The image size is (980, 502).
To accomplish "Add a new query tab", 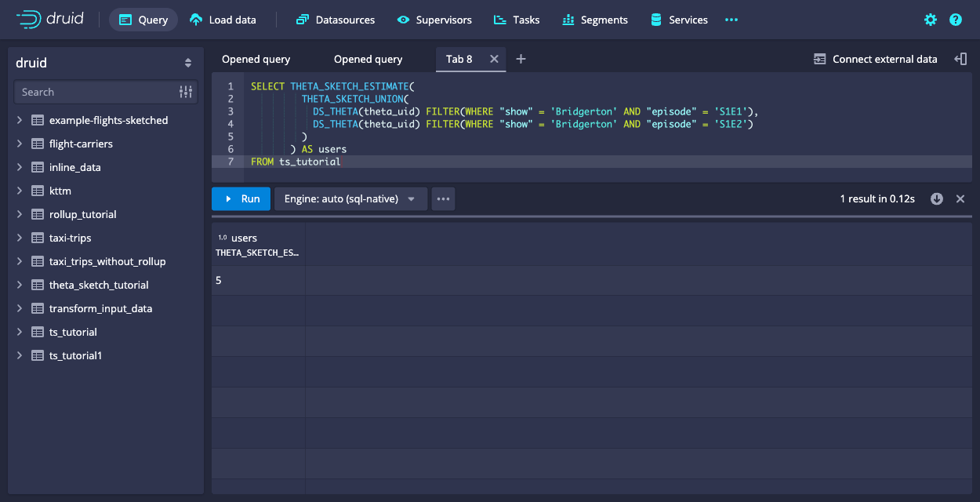I will (521, 59).
